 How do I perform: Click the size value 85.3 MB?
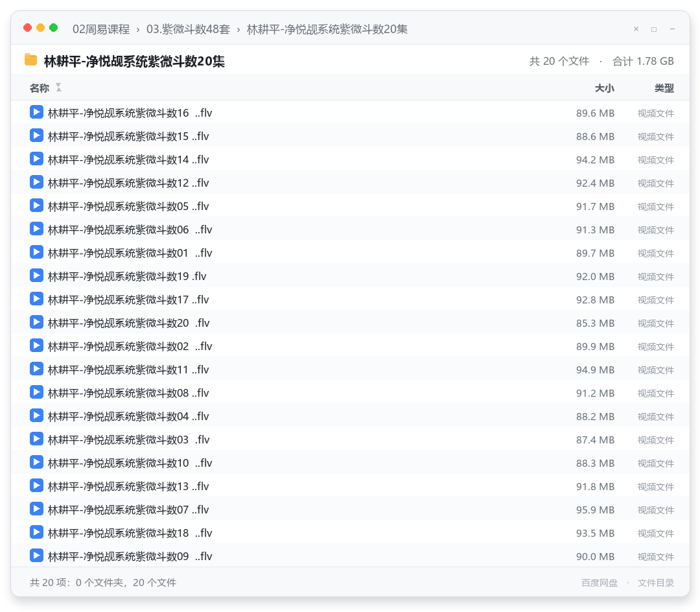595,324
